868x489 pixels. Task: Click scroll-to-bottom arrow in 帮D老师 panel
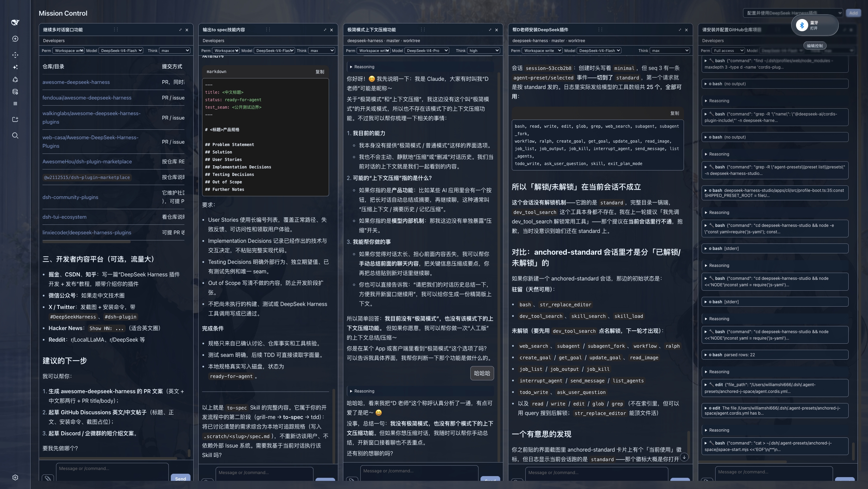point(684,457)
